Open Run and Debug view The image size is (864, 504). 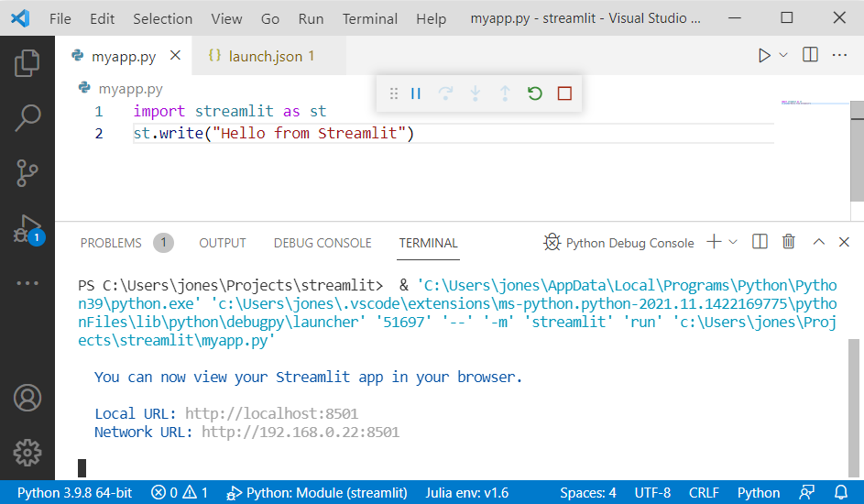coord(27,229)
